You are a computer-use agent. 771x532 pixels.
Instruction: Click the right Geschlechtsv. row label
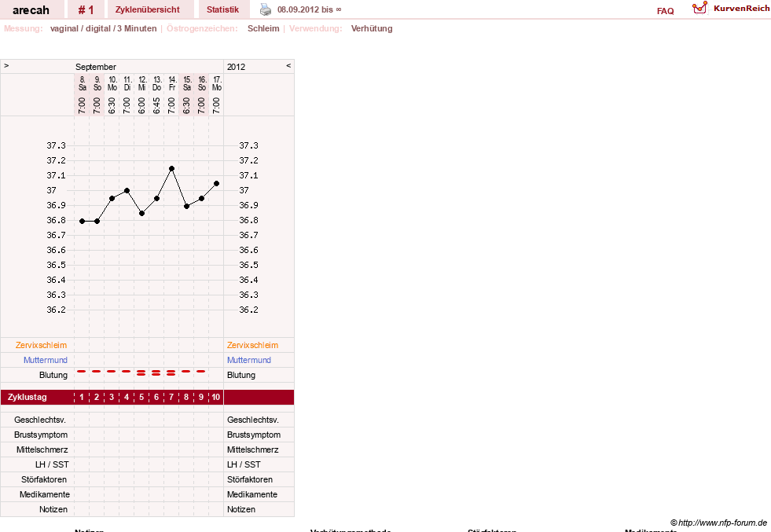pos(253,420)
